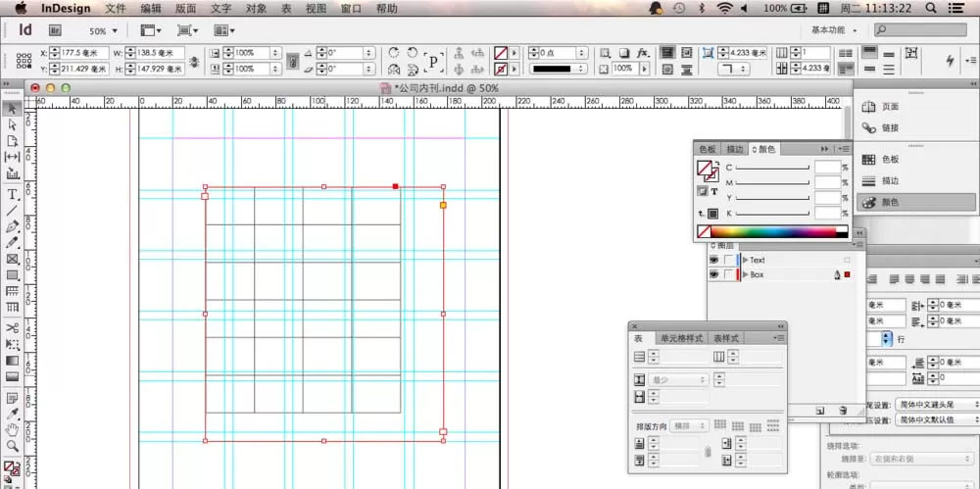Select the Zoom tool
980x489 pixels.
click(12, 447)
